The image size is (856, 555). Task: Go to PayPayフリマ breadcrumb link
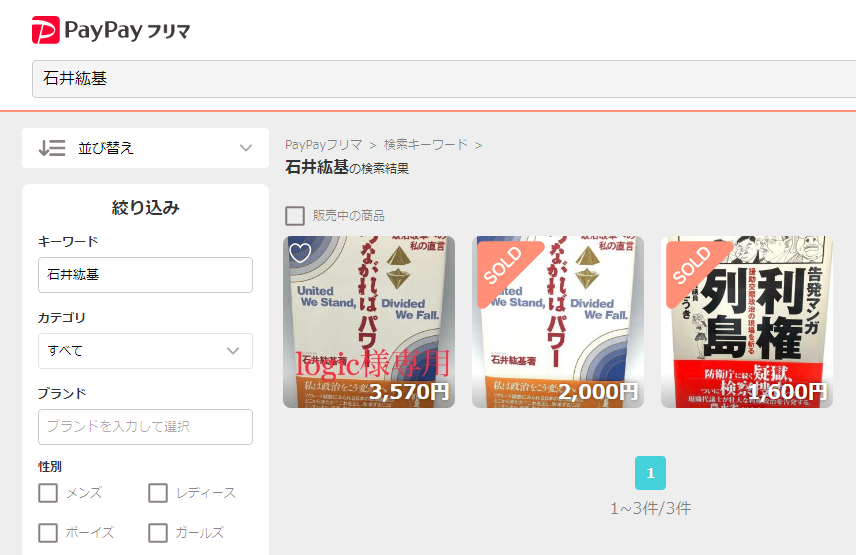[x=324, y=145]
